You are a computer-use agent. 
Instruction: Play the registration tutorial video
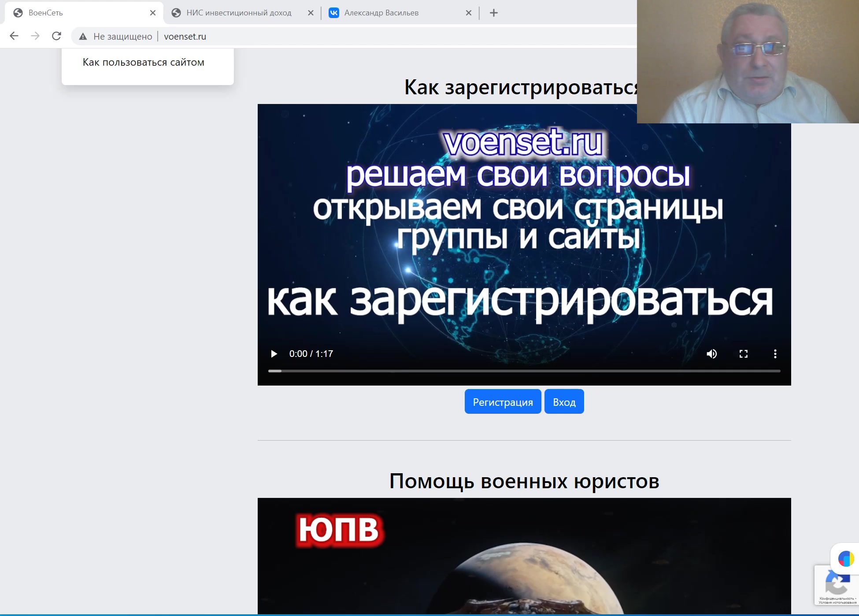pos(274,354)
